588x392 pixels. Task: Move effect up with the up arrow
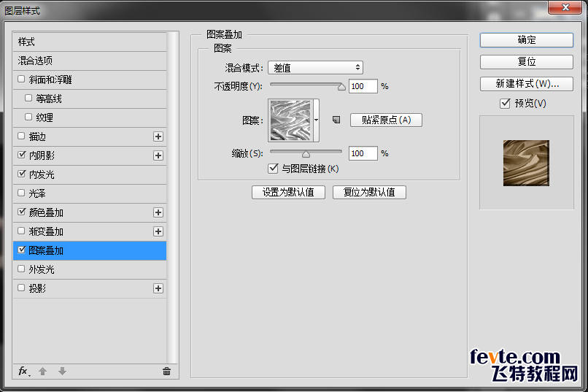pyautogui.click(x=43, y=372)
